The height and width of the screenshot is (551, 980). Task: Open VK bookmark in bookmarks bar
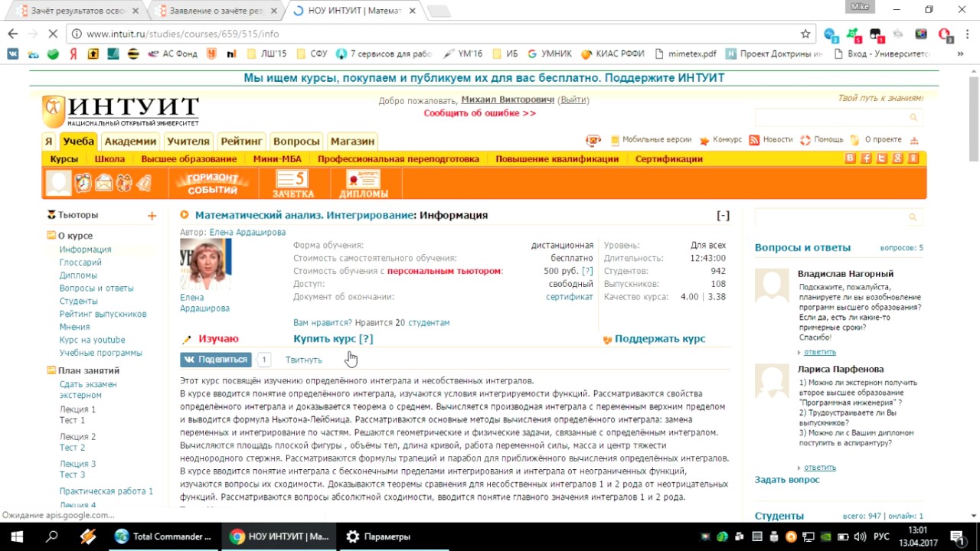click(x=13, y=54)
